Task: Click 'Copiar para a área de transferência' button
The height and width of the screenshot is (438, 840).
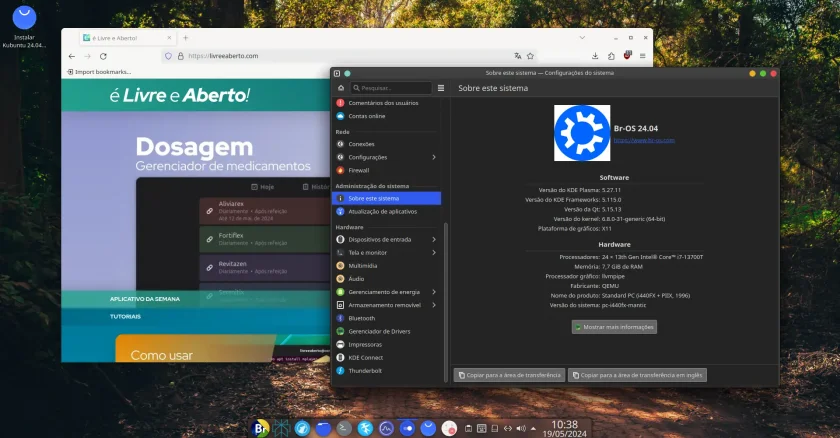Action: point(509,375)
